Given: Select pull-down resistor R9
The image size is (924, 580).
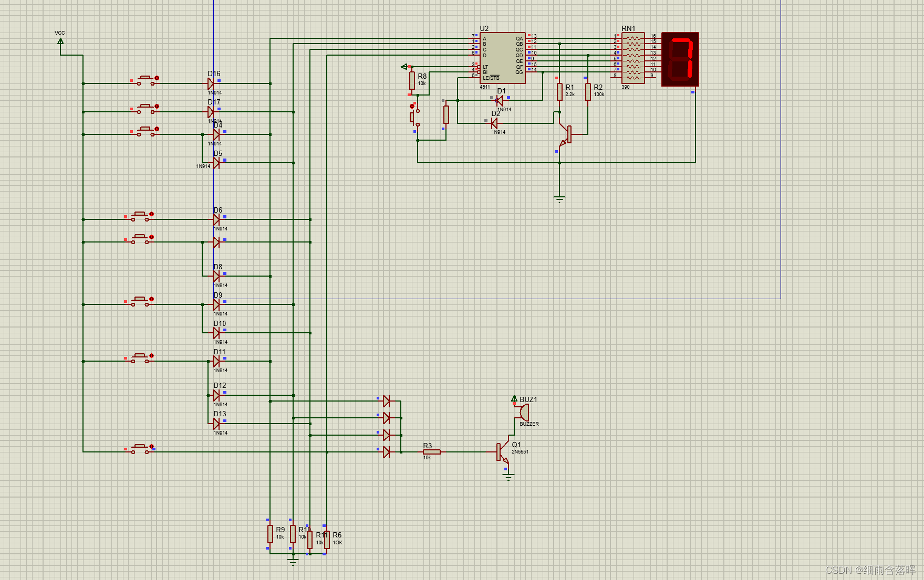Looking at the screenshot, I should [x=270, y=534].
